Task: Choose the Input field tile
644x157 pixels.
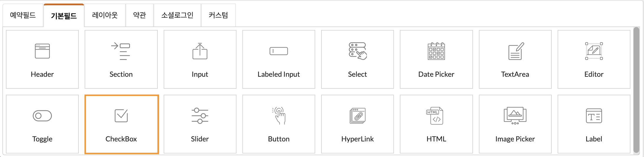Action: (200, 59)
